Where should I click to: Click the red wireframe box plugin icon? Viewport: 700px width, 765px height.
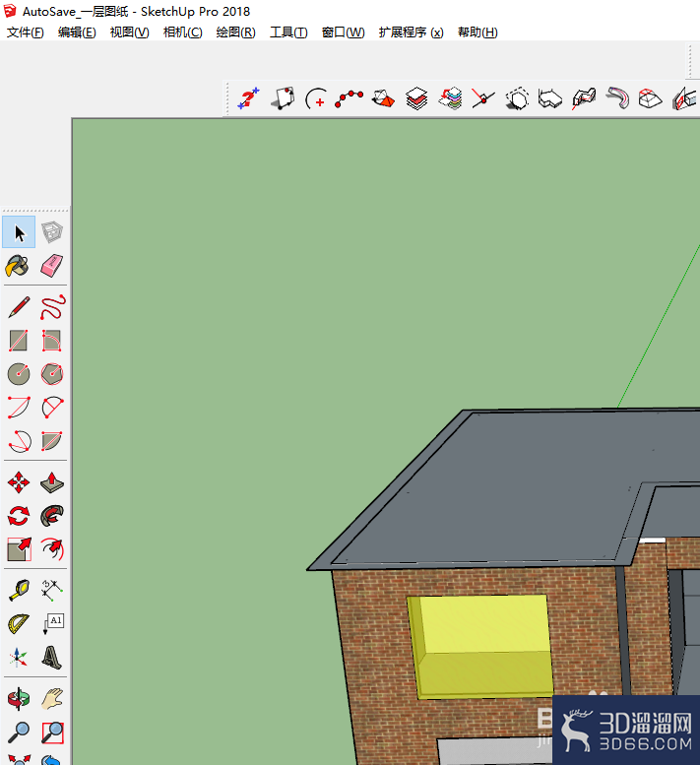[650, 99]
